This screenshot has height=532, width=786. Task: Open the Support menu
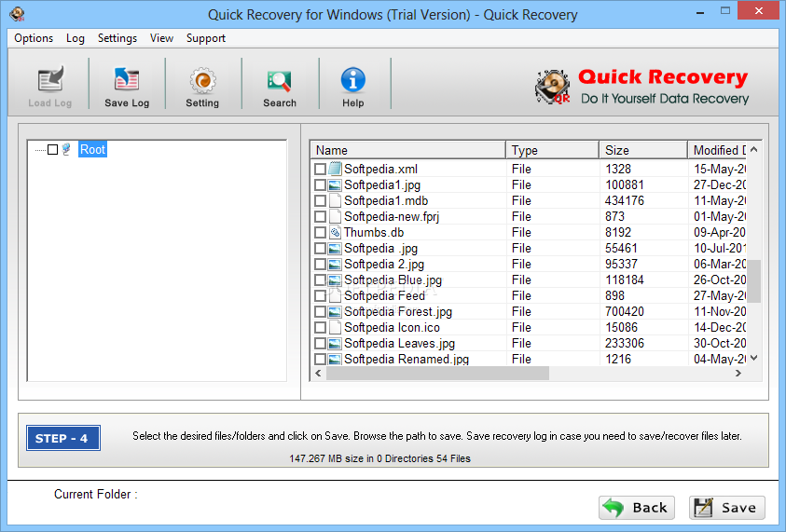click(205, 38)
